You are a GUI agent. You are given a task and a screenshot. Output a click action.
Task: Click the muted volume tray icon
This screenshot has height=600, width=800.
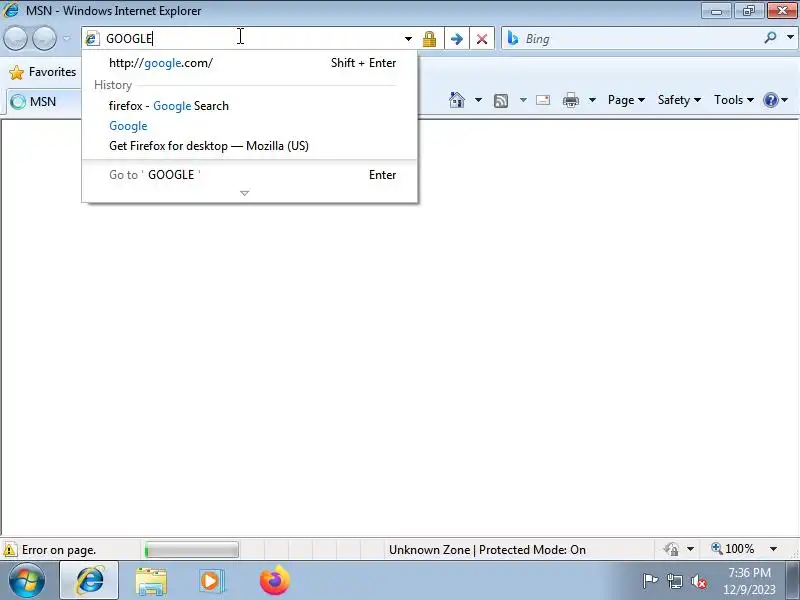[698, 581]
